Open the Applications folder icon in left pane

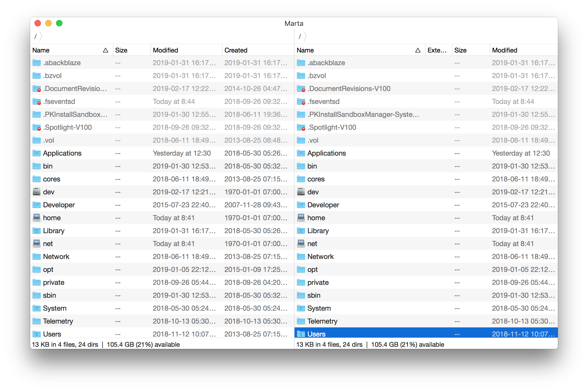(37, 153)
